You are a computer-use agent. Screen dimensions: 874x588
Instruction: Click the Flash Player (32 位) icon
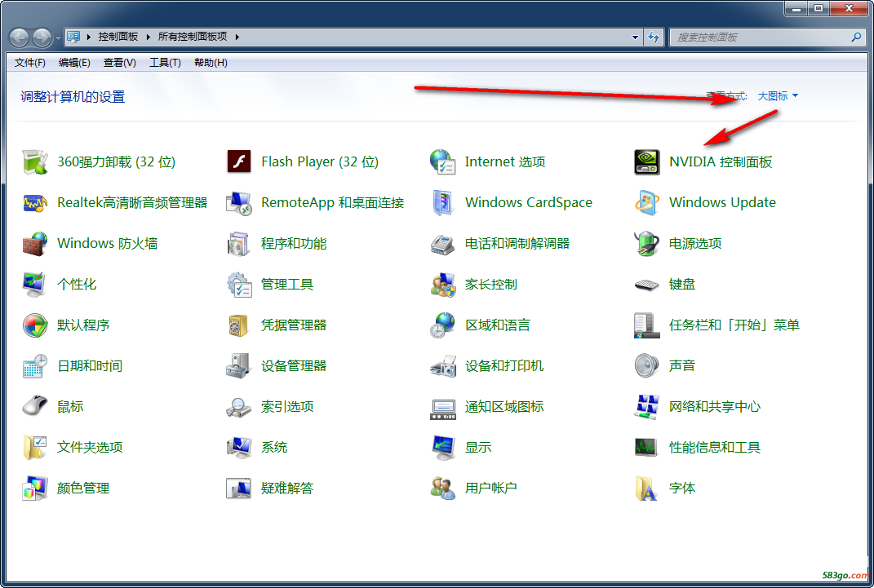[x=239, y=162]
